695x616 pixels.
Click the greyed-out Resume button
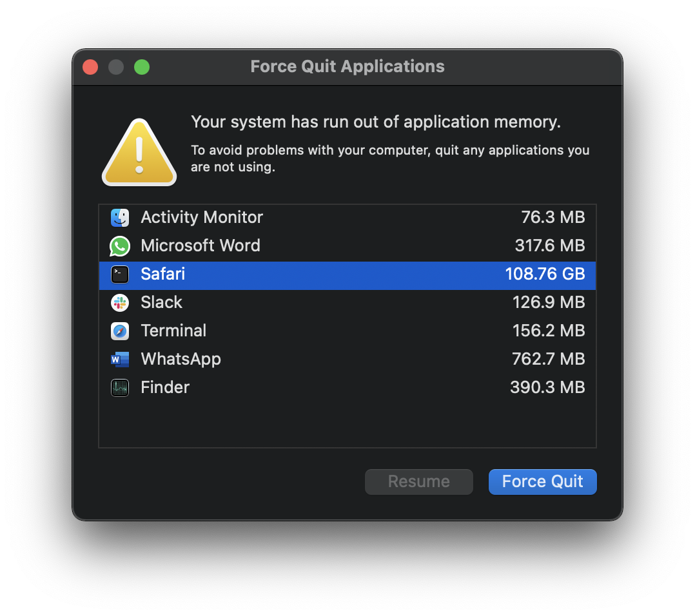pos(419,482)
